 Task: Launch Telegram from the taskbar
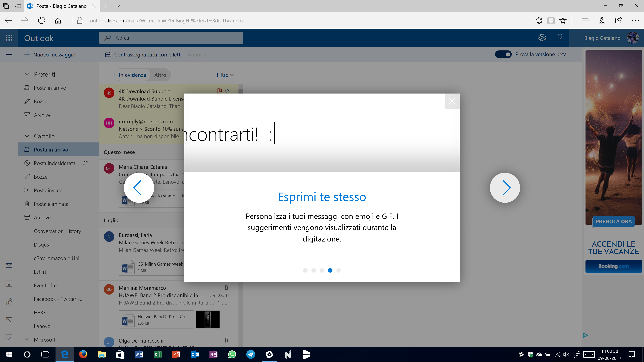tap(251, 354)
